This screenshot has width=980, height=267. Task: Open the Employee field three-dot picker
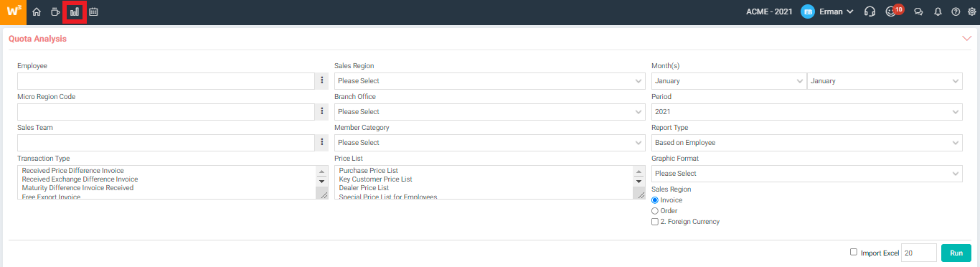tap(322, 80)
